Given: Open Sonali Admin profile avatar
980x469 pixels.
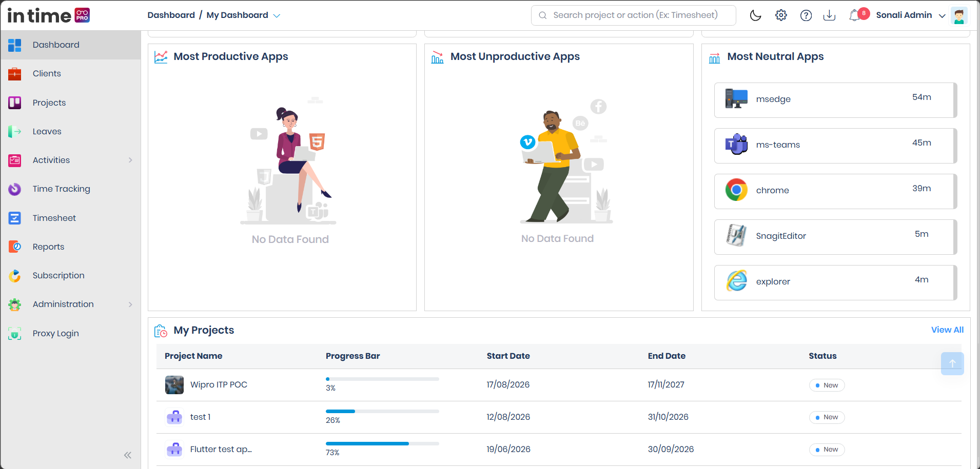Looking at the screenshot, I should click(959, 15).
